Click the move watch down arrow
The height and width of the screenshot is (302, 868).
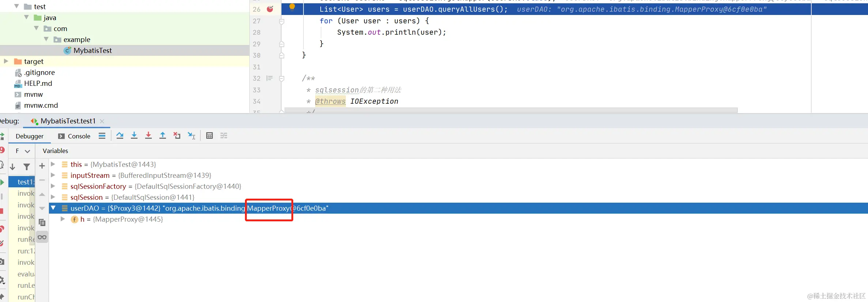click(42, 208)
